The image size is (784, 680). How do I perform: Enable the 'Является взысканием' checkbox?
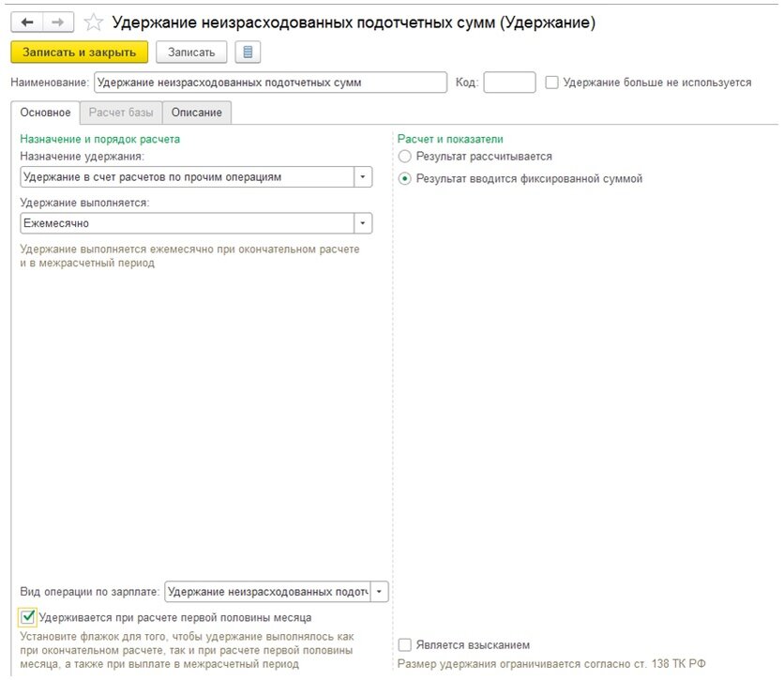point(403,644)
